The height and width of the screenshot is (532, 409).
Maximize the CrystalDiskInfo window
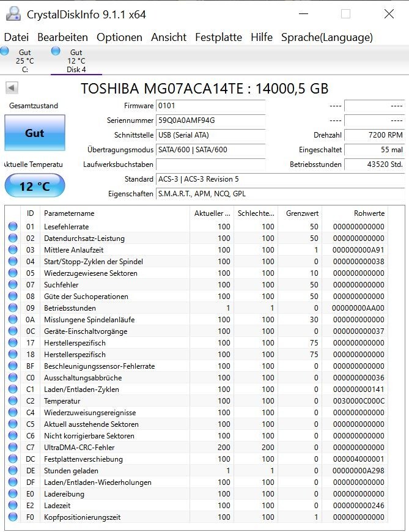click(345, 14)
